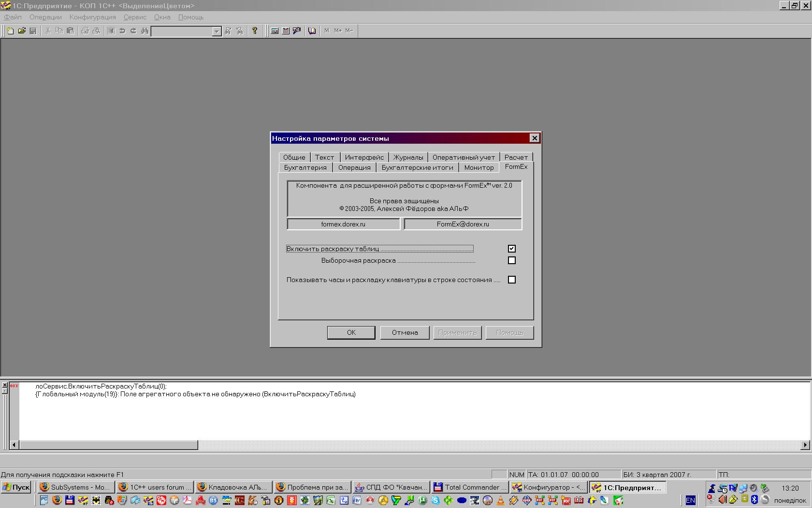Click the Open file folder icon
The width and height of the screenshot is (812, 508).
(x=22, y=31)
